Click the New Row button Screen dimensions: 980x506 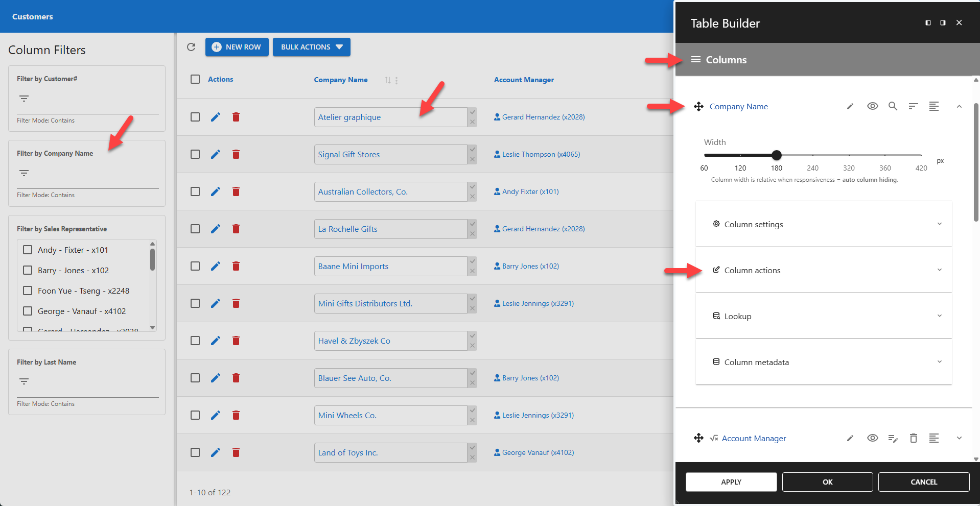click(x=237, y=47)
